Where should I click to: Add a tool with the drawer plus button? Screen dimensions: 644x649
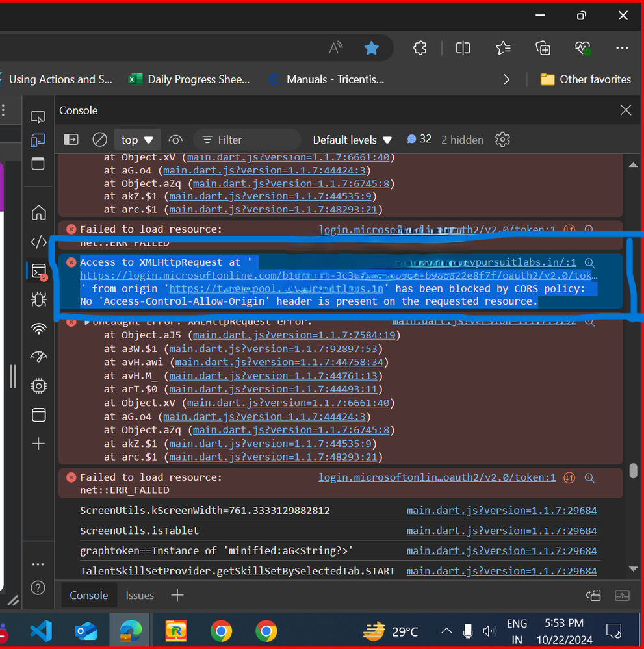[177, 595]
